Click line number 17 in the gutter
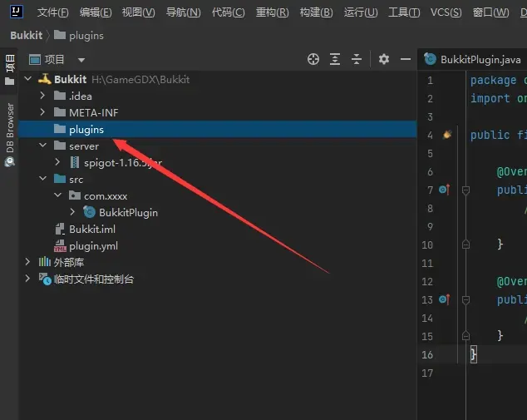Screen dimensions: 527x420 pyautogui.click(x=427, y=373)
